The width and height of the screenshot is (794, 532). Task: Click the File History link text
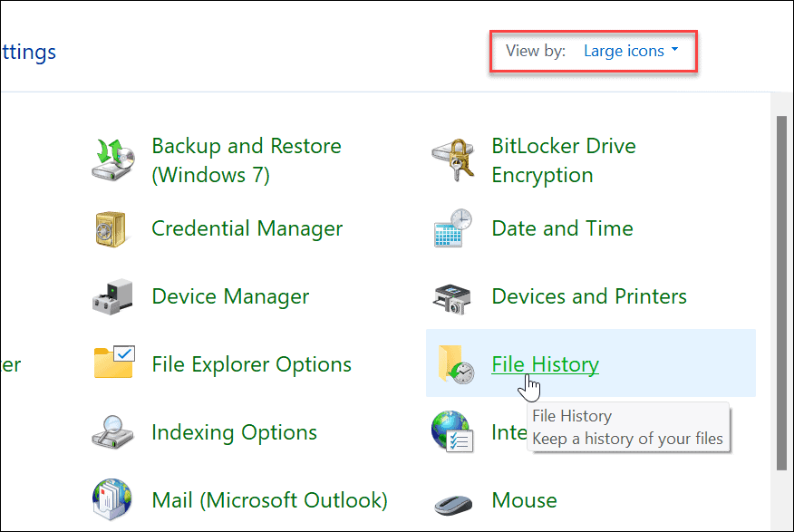click(545, 364)
